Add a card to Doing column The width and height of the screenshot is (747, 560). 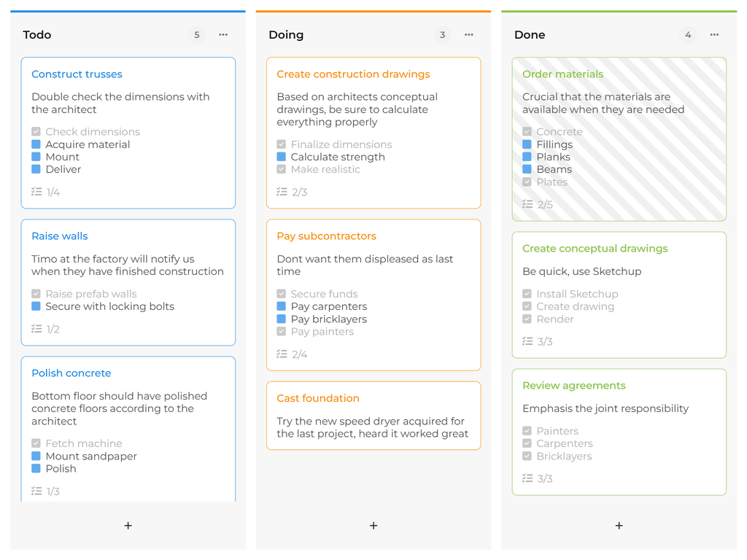(x=373, y=525)
